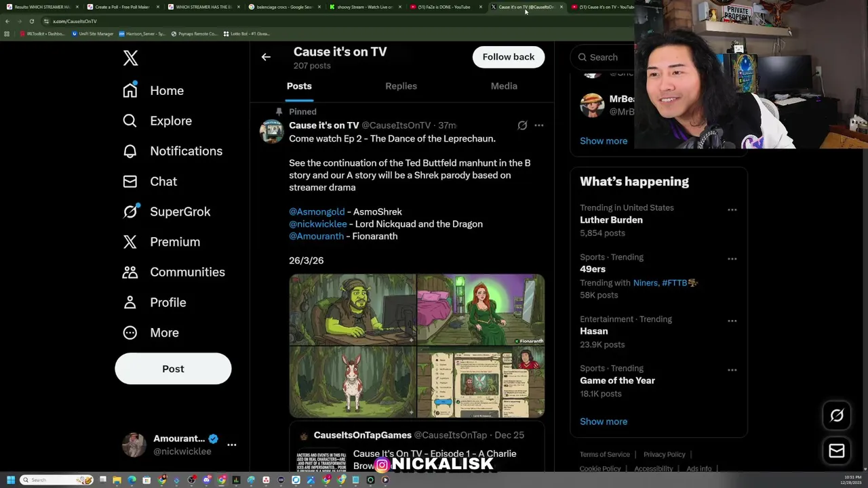Go to Profile in the sidebar
Image resolution: width=868 pixels, height=488 pixels.
click(154, 302)
